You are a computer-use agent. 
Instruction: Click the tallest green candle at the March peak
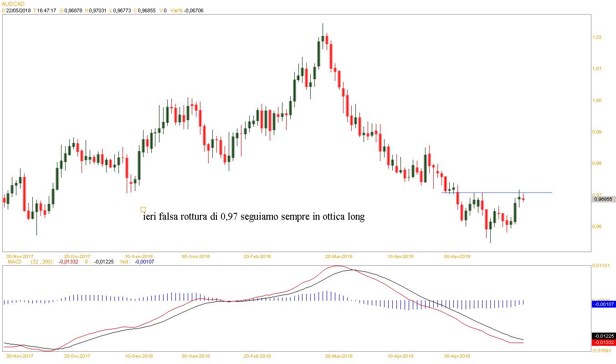pyautogui.click(x=318, y=55)
